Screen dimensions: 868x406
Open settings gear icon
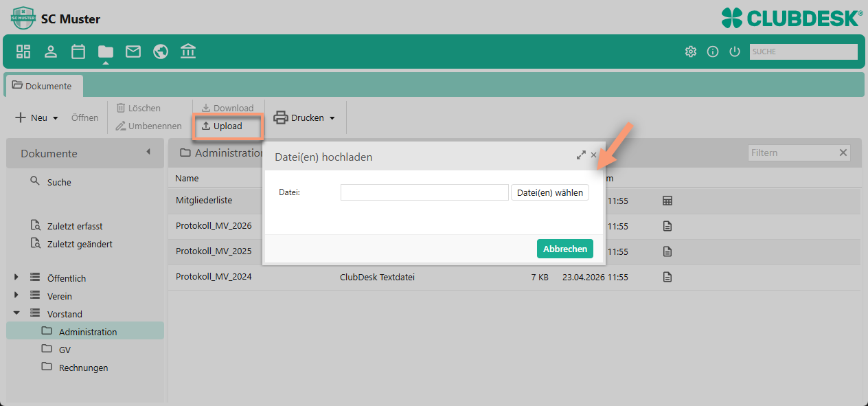pos(691,52)
